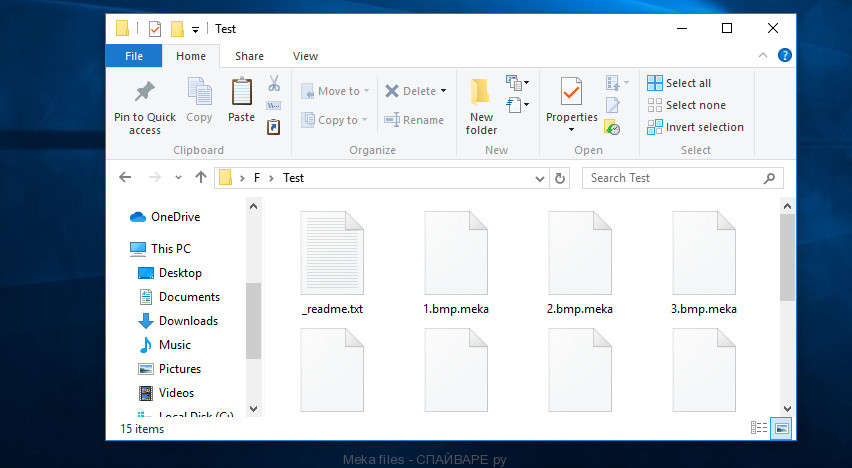Click the Delete button

(x=410, y=91)
